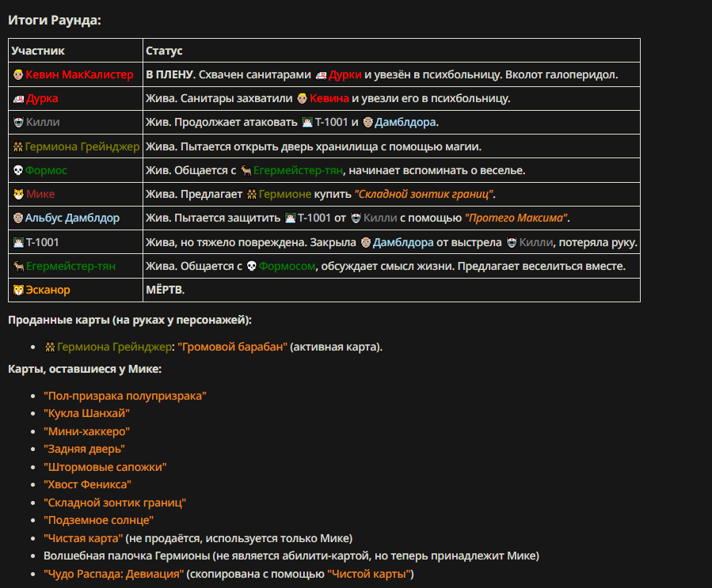The width and height of the screenshot is (712, 588).
Task: Click Гермиона emoji in the sold cards list
Action: (x=50, y=347)
